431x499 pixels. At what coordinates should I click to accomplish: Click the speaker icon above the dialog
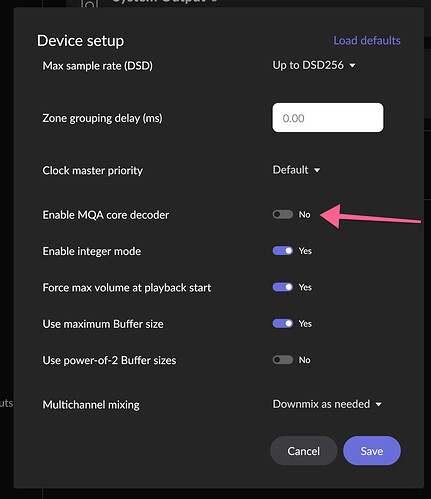point(89,4)
